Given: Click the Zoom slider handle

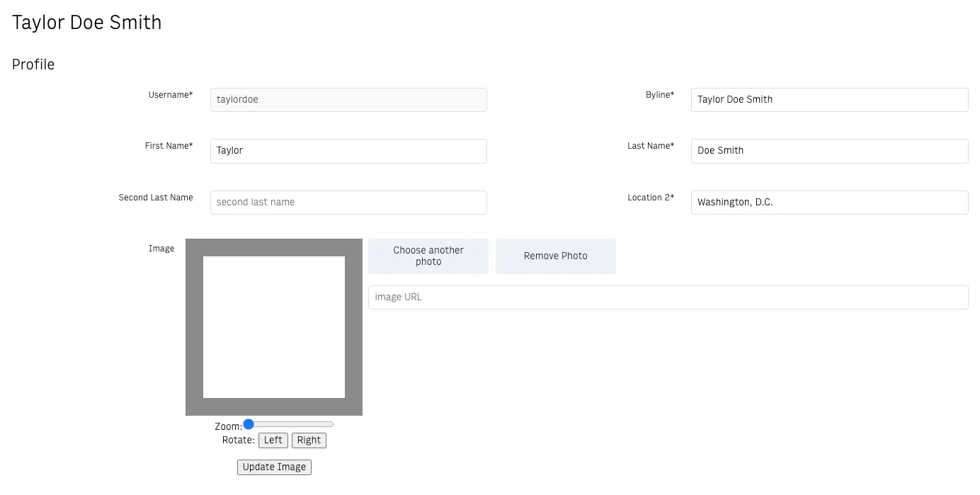Looking at the screenshot, I should pyautogui.click(x=249, y=424).
